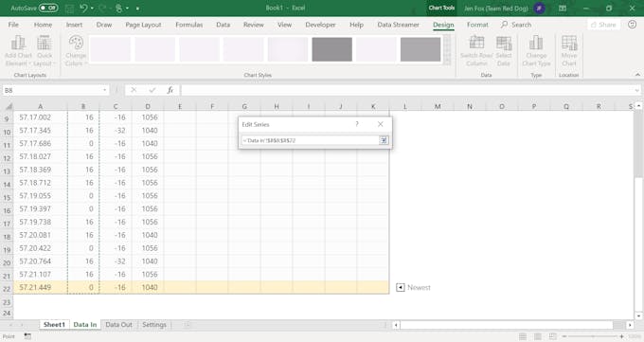
Task: Open the File menu
Action: click(13, 25)
